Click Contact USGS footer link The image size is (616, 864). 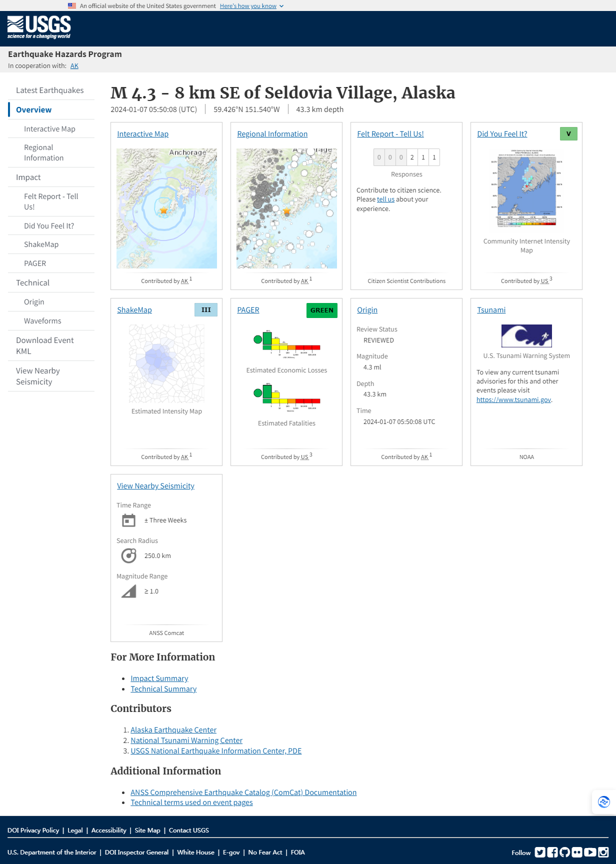[x=189, y=830]
